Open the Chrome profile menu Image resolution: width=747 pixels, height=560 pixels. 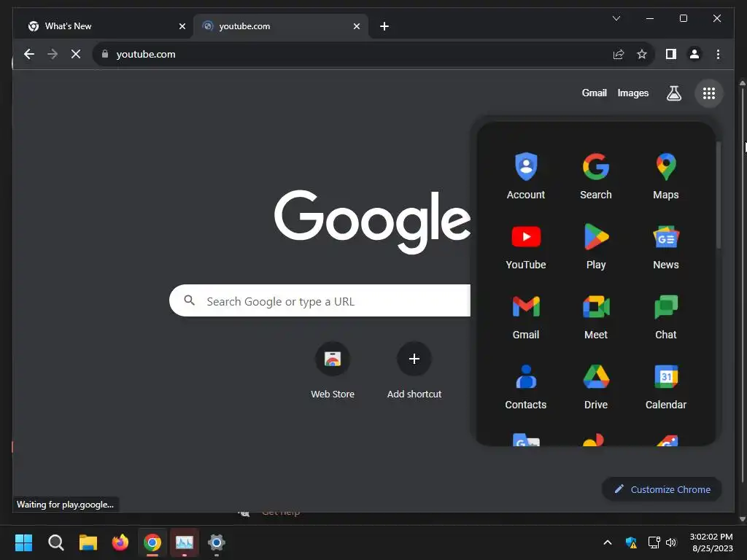694,54
